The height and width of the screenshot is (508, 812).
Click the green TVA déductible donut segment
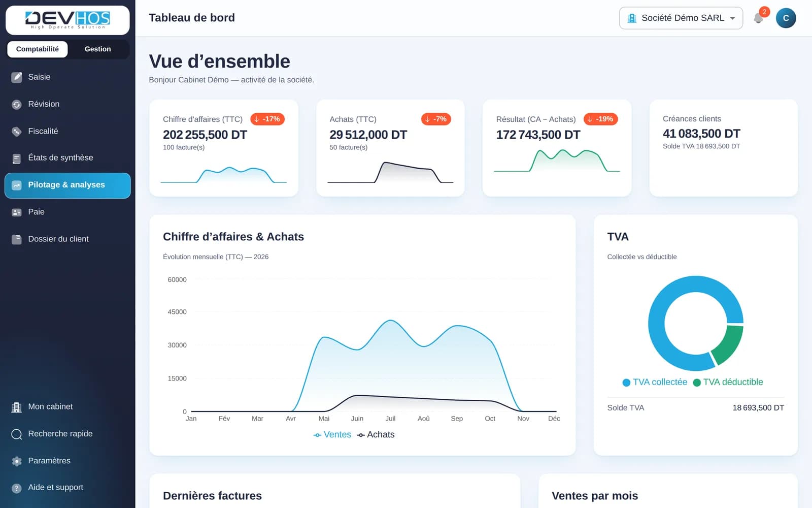[x=730, y=345]
